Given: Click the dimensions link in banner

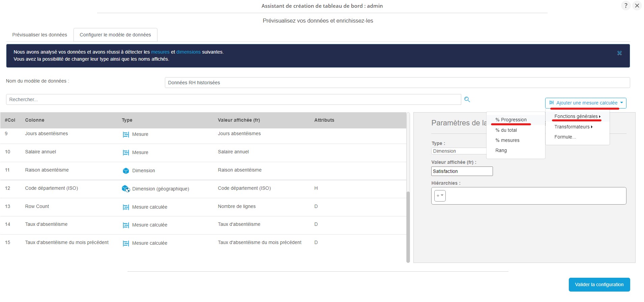Looking at the screenshot, I should (x=188, y=52).
